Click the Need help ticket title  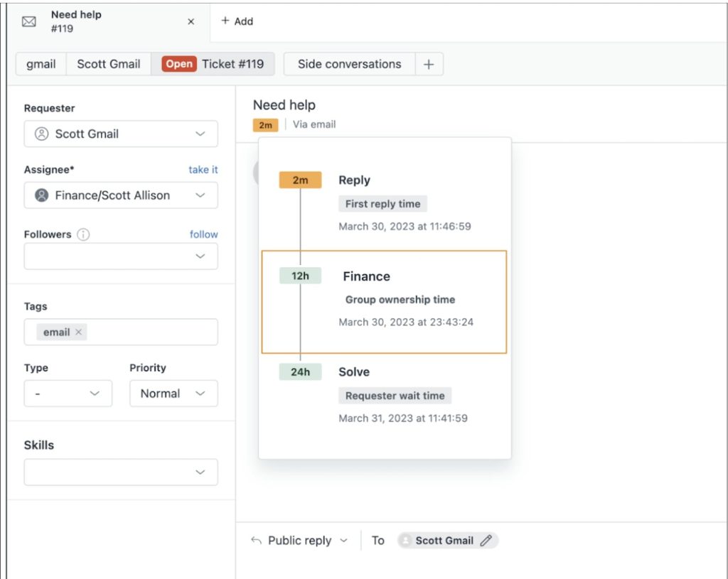click(x=284, y=105)
